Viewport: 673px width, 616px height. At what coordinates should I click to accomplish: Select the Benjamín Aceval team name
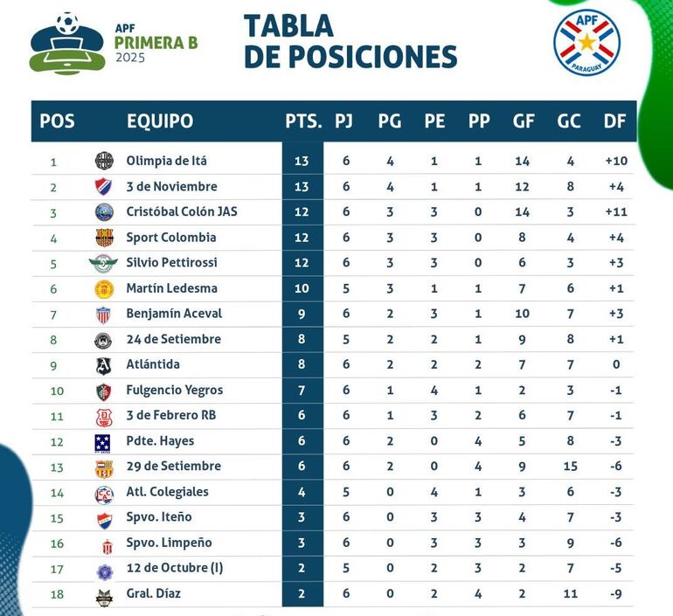click(174, 314)
